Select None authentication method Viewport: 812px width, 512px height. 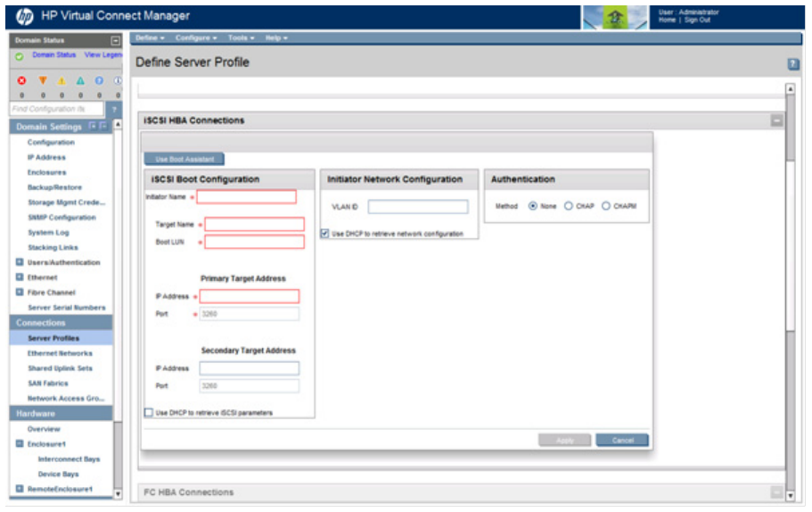click(532, 206)
